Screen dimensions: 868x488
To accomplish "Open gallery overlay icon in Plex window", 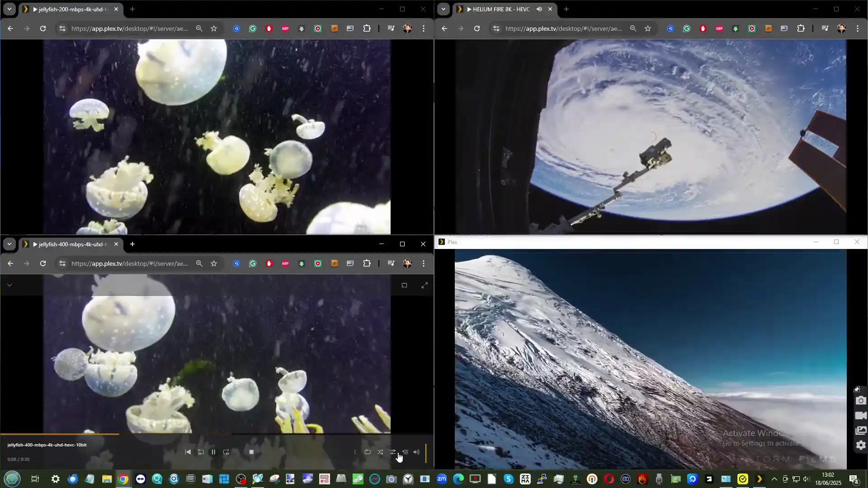I will 861,431.
